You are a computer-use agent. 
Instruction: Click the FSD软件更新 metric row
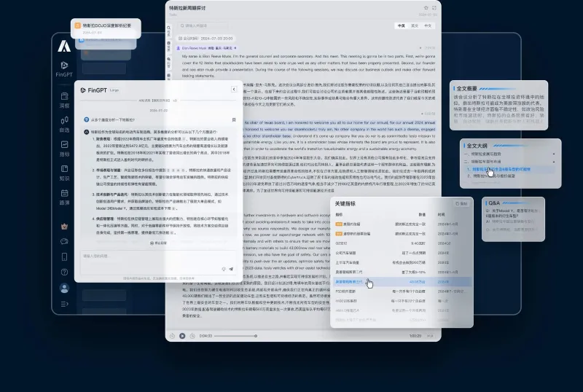click(x=402, y=291)
